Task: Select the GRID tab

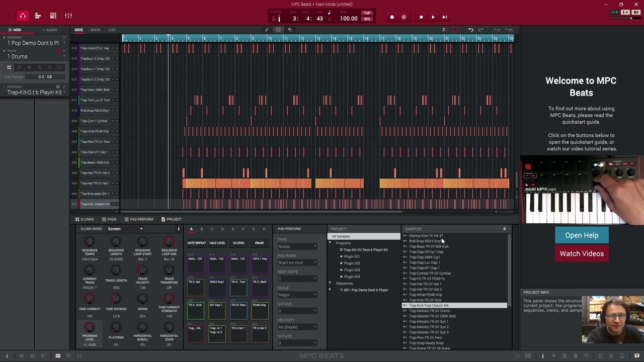Action: click(x=78, y=30)
